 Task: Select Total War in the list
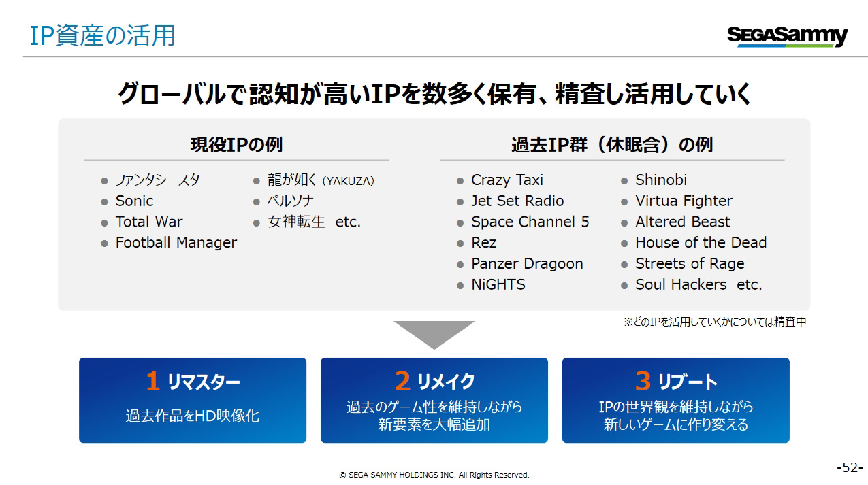[149, 222]
